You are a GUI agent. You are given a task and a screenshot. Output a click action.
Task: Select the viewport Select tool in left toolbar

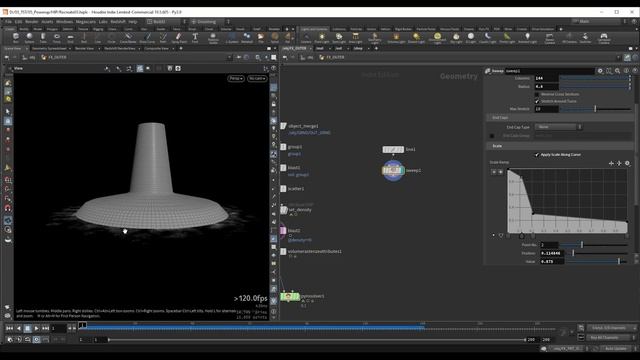pos(8,111)
